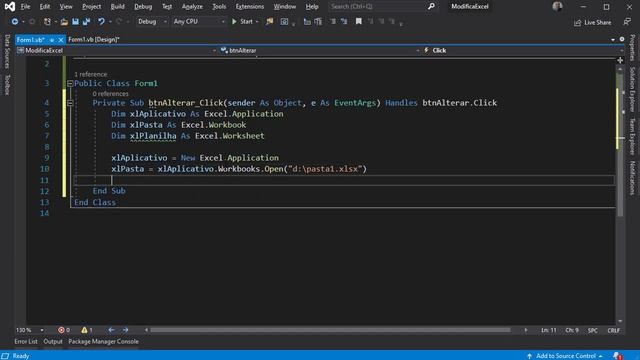Click the Open File folder icon
640x360 pixels.
pyautogui.click(x=64, y=22)
